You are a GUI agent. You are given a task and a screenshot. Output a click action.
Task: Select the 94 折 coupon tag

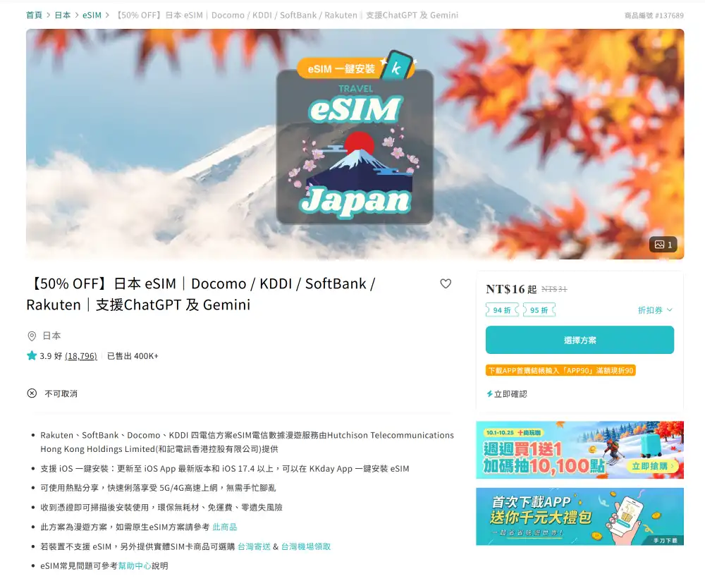pyautogui.click(x=502, y=310)
